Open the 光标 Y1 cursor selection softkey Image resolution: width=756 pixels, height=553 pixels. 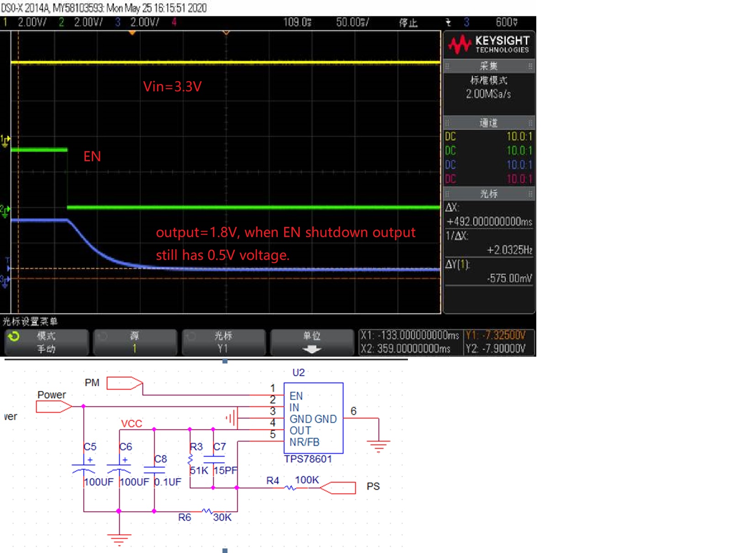click(x=223, y=342)
